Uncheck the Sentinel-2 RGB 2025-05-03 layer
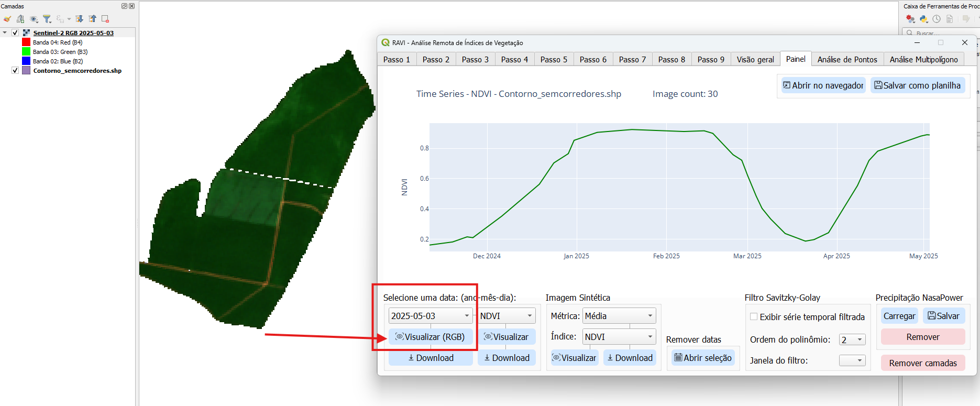Screen dimensions: 980x406 (x=15, y=32)
